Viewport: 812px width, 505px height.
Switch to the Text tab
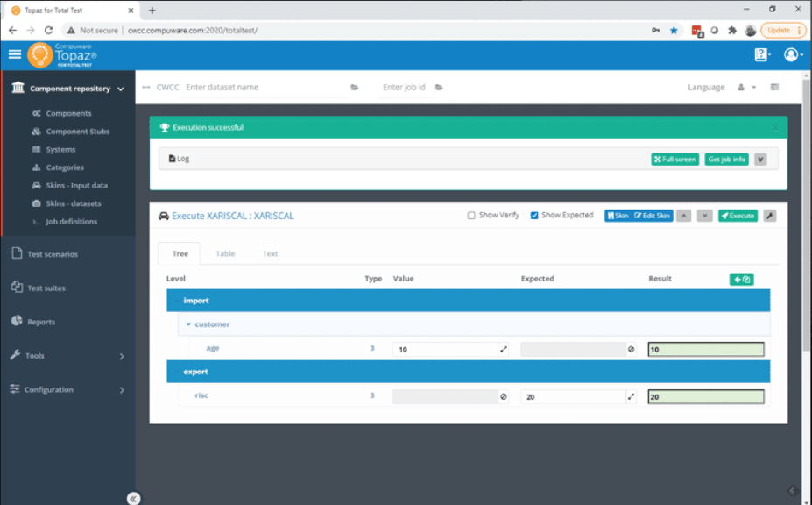click(x=269, y=253)
